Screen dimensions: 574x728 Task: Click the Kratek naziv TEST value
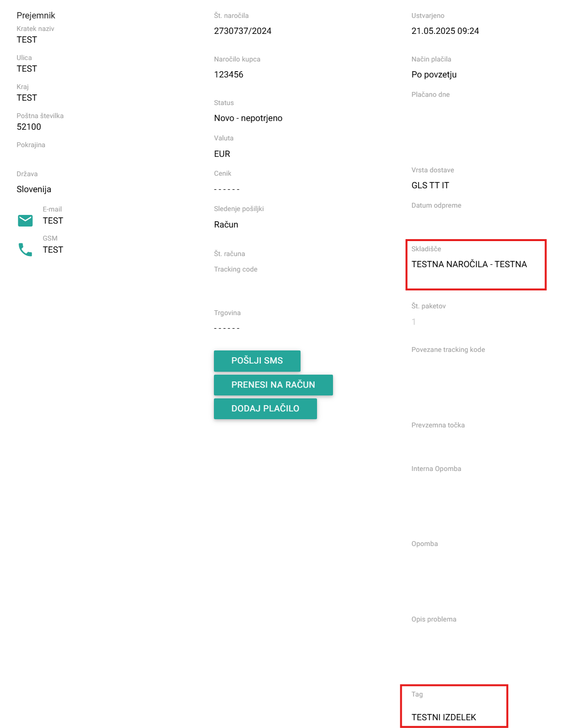coord(27,40)
